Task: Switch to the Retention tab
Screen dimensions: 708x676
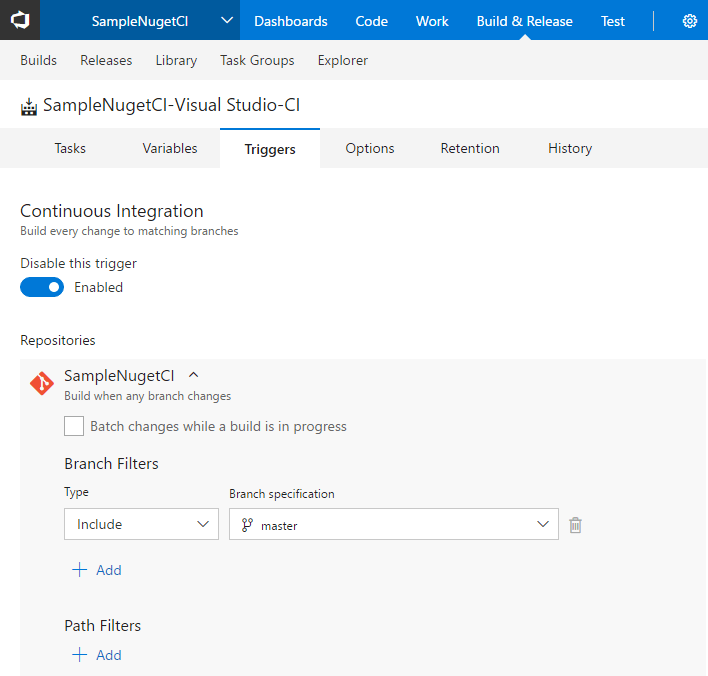Action: coord(470,148)
